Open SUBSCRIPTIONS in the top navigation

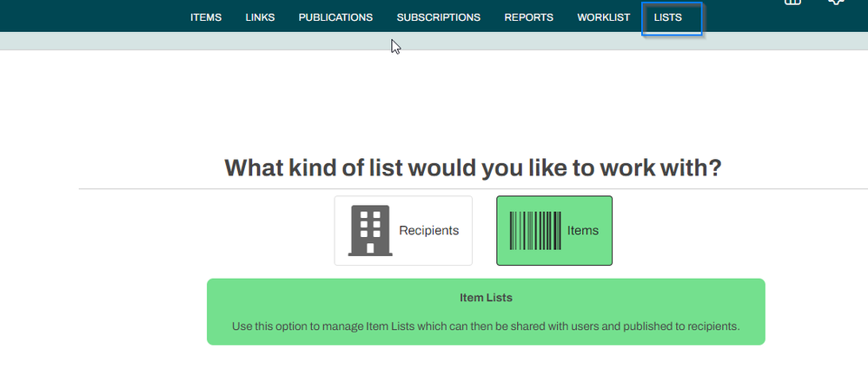click(438, 17)
